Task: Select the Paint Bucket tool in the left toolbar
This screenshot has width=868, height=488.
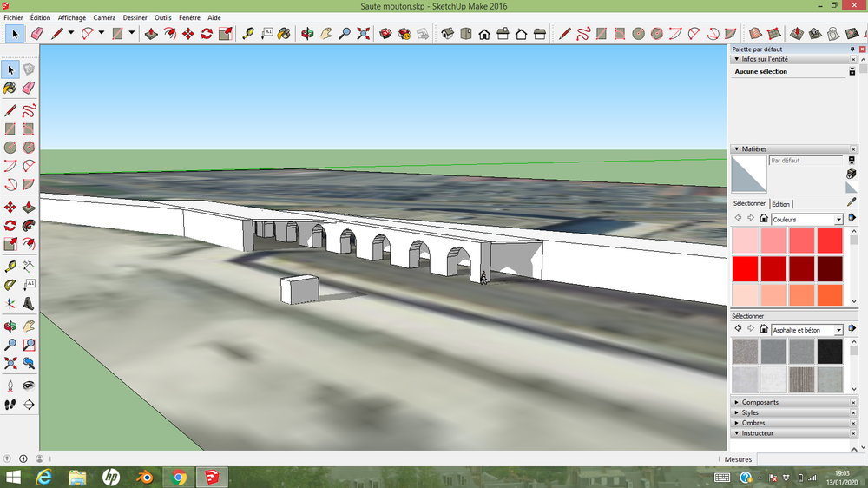Action: (10, 88)
